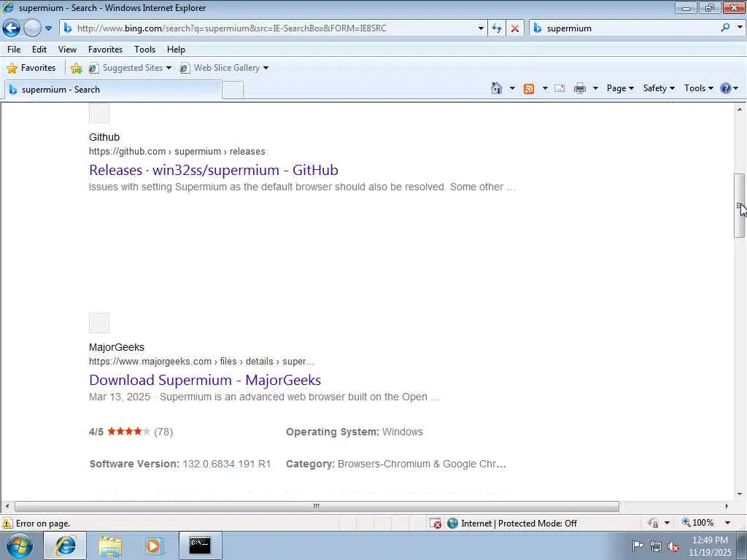Screen dimensions: 747x560
Task: Stop loading with the red X icon
Action: pos(515,28)
